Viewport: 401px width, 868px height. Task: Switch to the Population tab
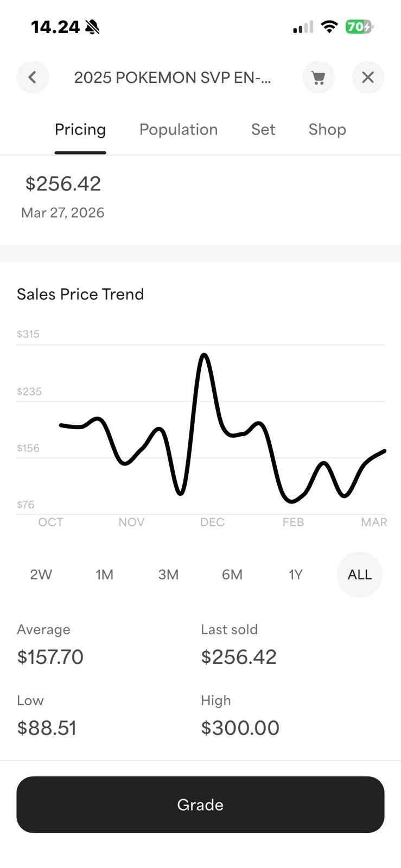coord(178,130)
